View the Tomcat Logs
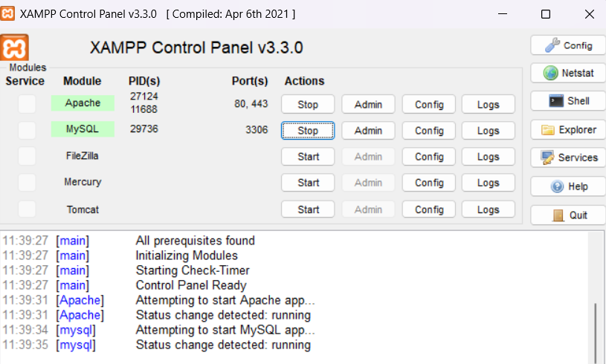The image size is (606, 364). pos(489,209)
